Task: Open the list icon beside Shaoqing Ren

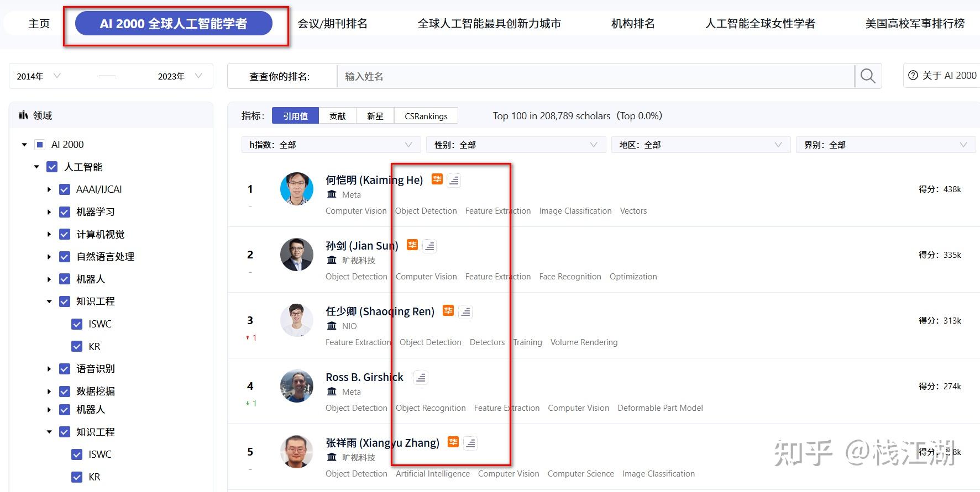Action: tap(466, 311)
